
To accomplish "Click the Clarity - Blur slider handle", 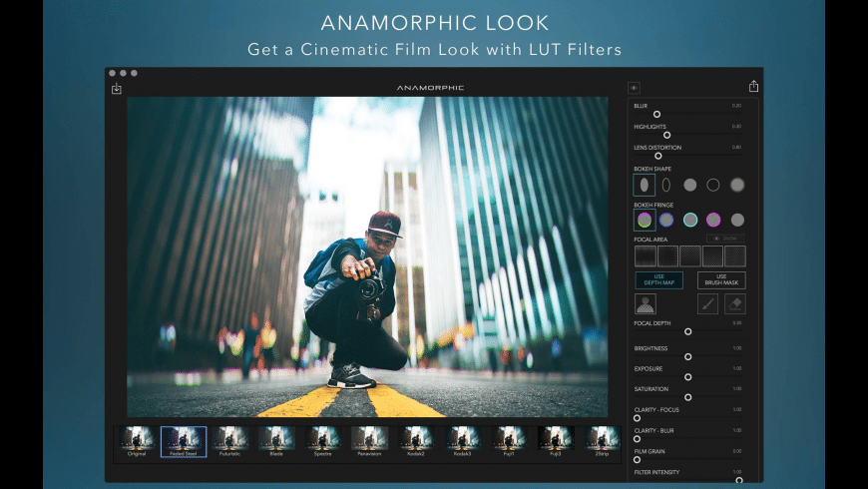I will pos(638,439).
